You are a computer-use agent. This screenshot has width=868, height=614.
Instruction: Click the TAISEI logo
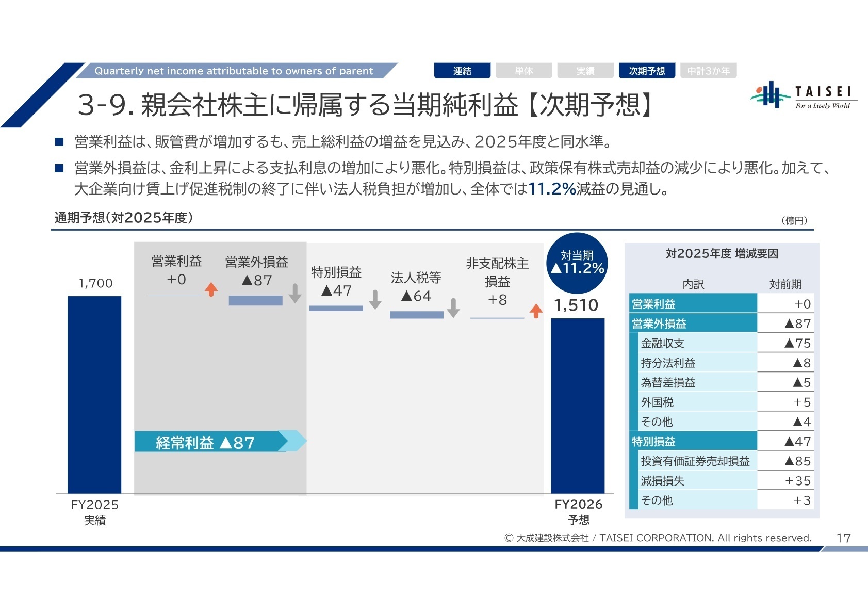[x=804, y=95]
